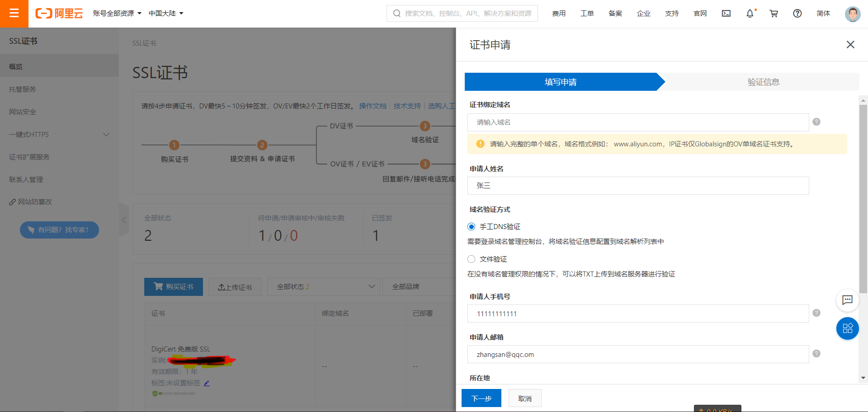Expand 一键式HTTPS sidebar item
This screenshot has width=868, height=412.
pos(59,135)
